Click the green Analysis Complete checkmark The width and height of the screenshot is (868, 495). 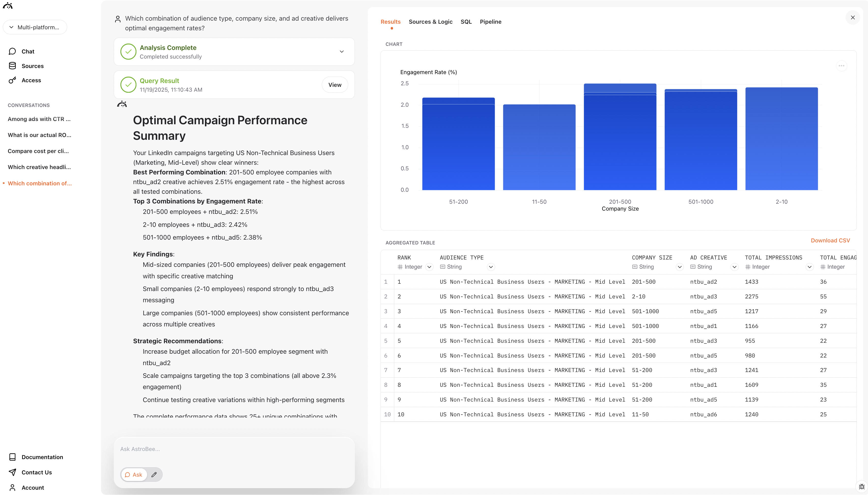pyautogui.click(x=128, y=51)
